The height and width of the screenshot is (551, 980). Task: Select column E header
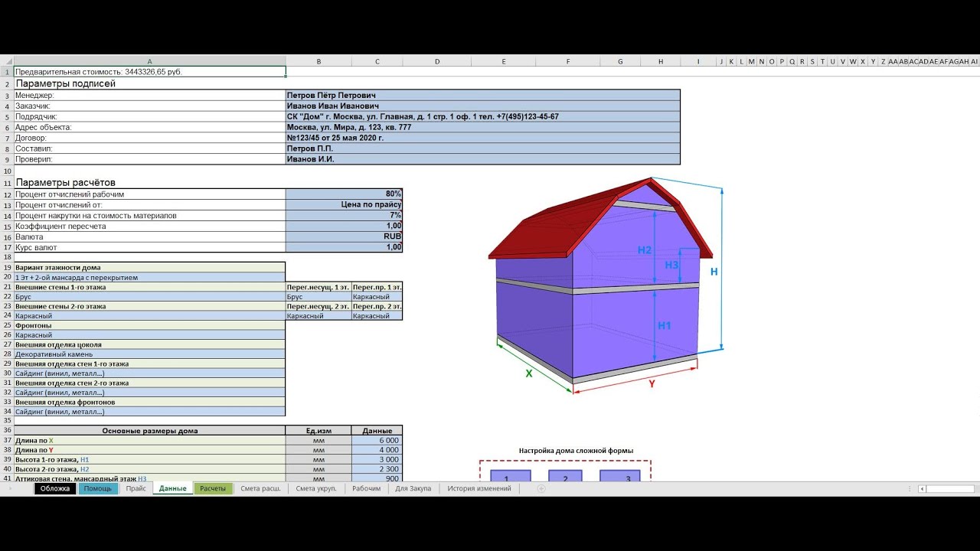(503, 61)
